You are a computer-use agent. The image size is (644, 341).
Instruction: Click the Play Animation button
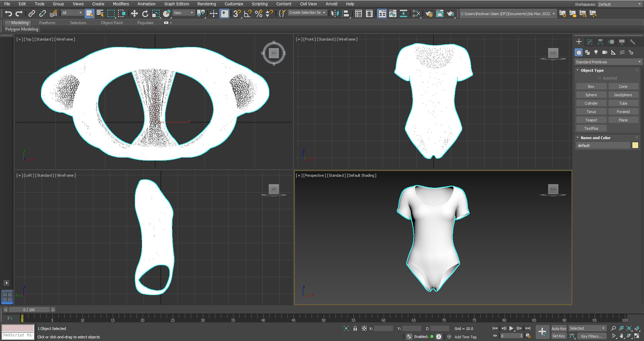point(512,328)
